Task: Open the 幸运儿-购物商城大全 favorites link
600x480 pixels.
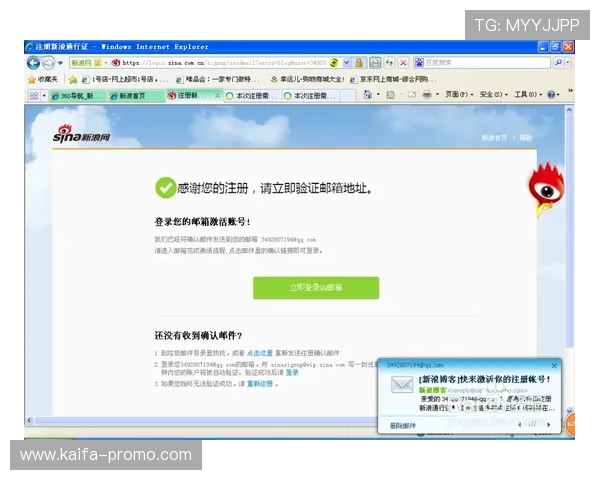Action: coord(307,80)
